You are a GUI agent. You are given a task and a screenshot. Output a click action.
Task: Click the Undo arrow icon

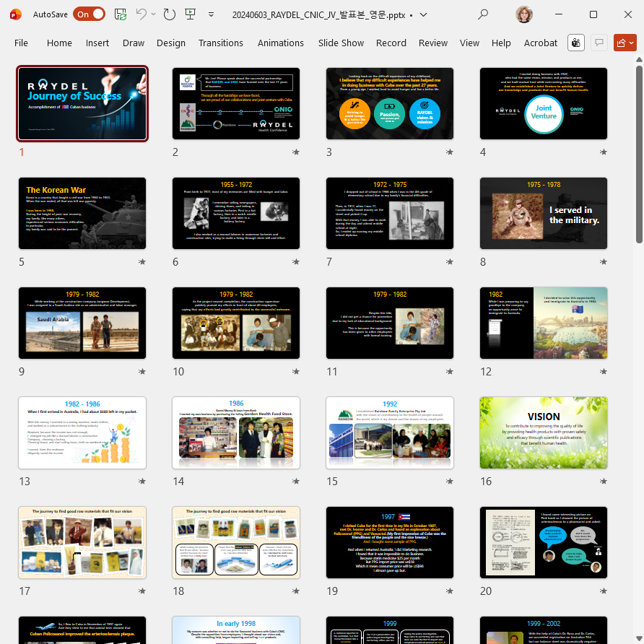pyautogui.click(x=142, y=14)
